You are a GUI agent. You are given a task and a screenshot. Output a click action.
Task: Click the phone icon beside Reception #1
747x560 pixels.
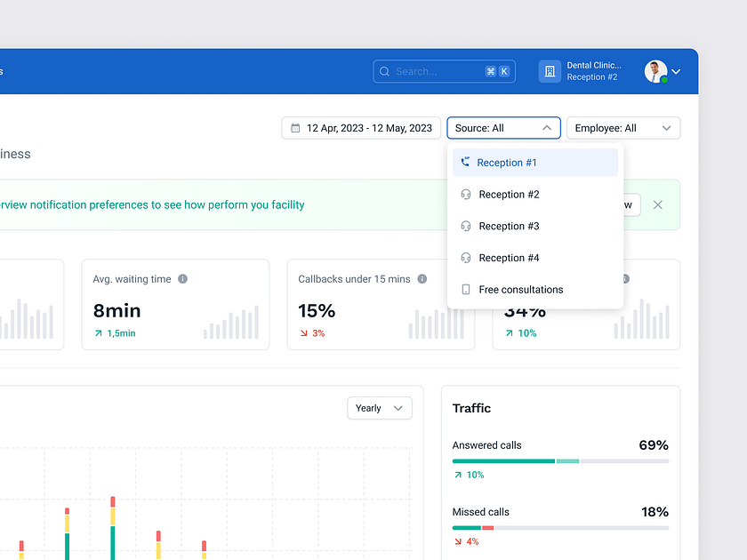click(465, 162)
